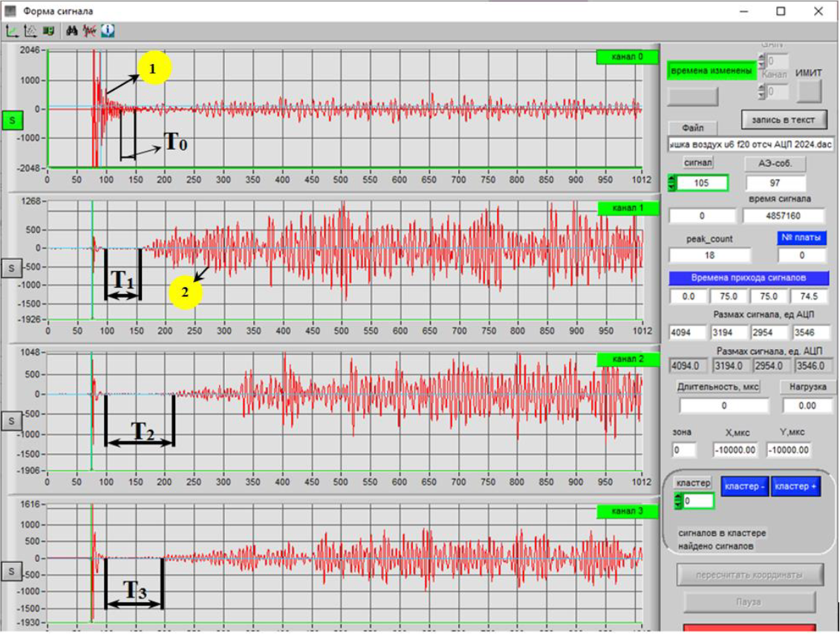
Task: Click the green 'времена изменены' indicator
Action: click(712, 71)
